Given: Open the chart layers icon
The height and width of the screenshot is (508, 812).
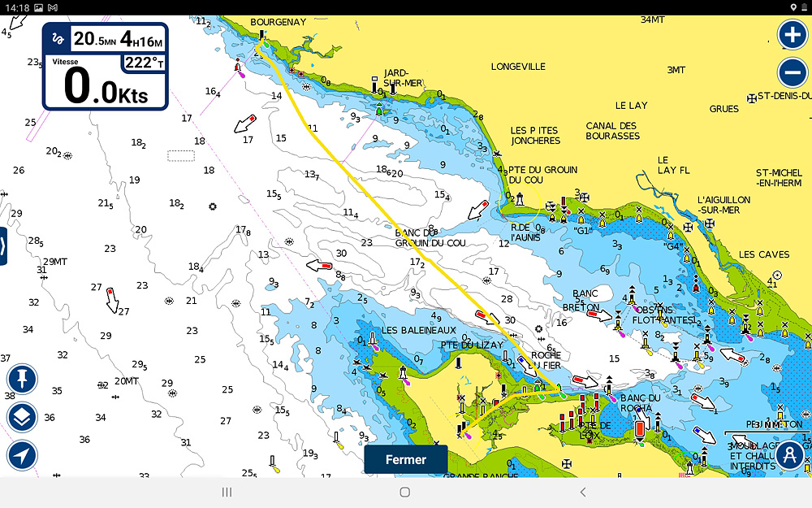Looking at the screenshot, I should coord(23,417).
